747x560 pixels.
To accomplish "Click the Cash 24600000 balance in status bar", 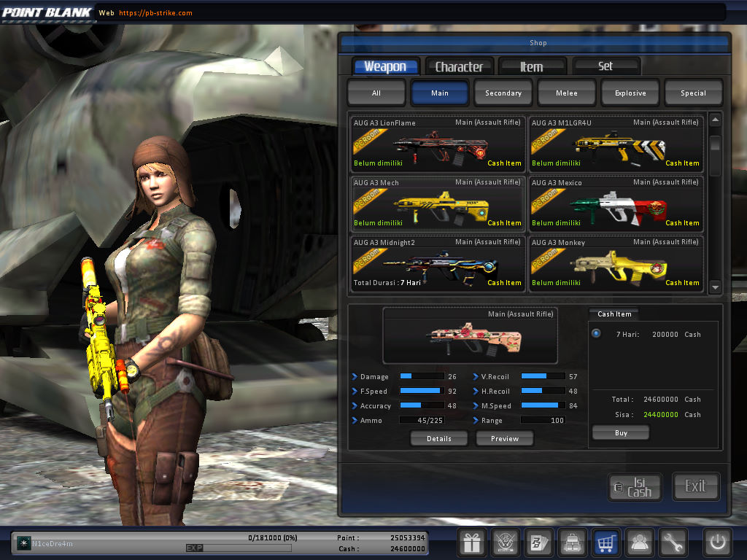I will pos(407,548).
